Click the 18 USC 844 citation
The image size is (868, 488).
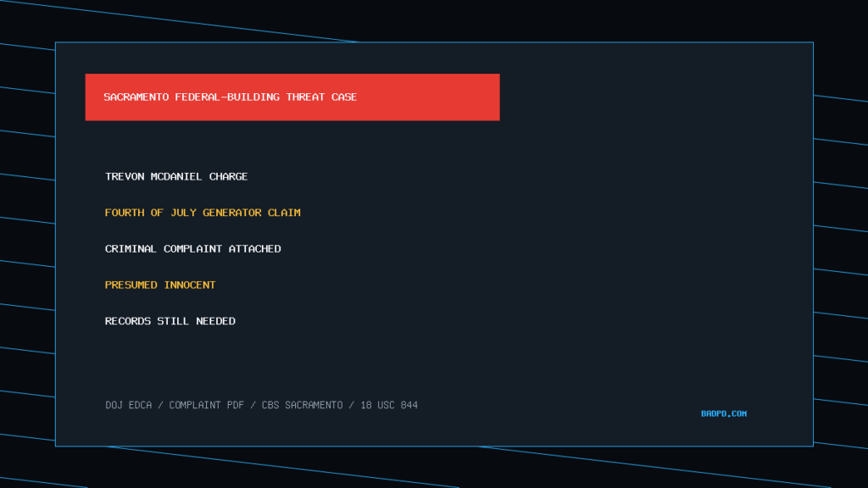[389, 405]
